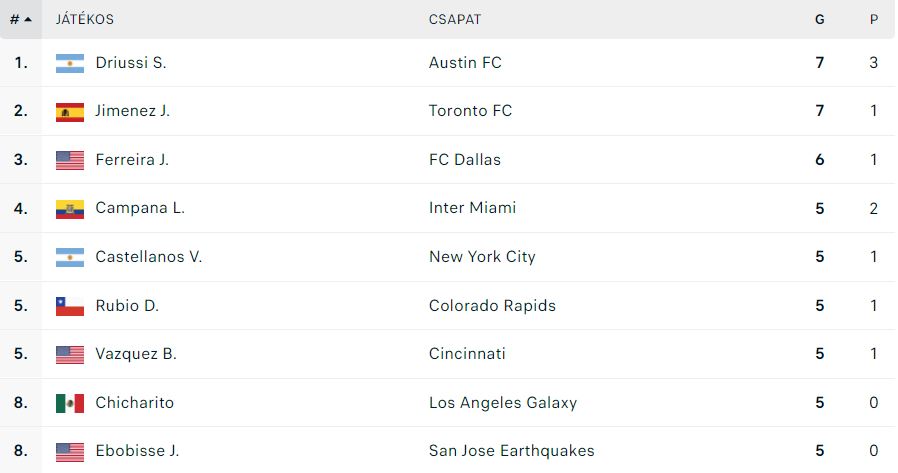Click Chile flag next to Rubio D.

point(70,306)
